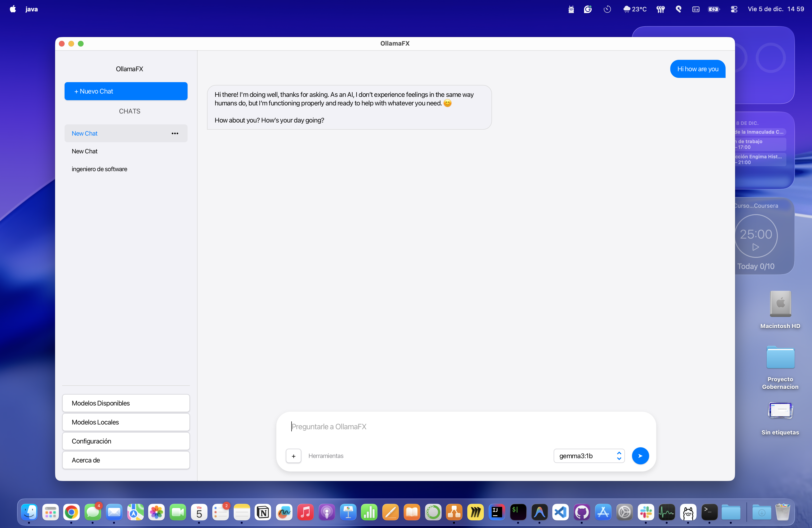Open Control Center in the menu bar
This screenshot has height=528, width=812.
pyautogui.click(x=734, y=9)
